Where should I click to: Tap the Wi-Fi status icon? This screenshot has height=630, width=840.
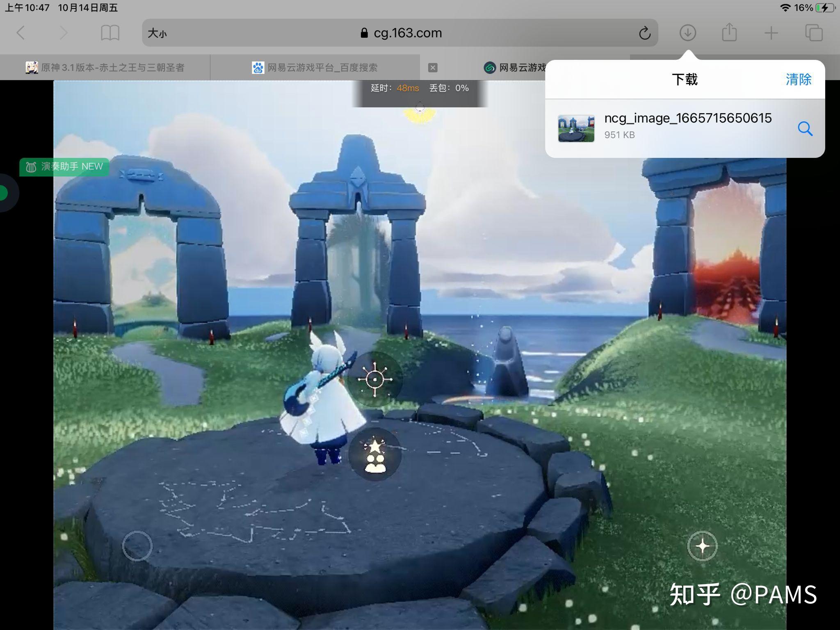(x=785, y=8)
